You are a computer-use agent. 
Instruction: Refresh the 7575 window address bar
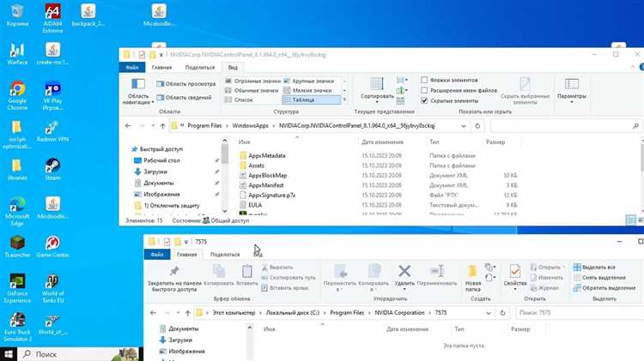pyautogui.click(x=502, y=313)
